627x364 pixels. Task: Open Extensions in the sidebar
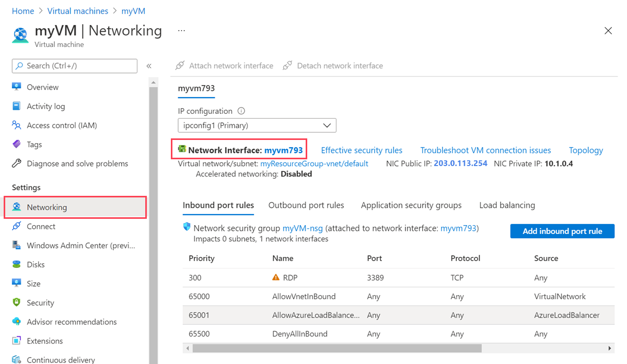[x=45, y=341]
